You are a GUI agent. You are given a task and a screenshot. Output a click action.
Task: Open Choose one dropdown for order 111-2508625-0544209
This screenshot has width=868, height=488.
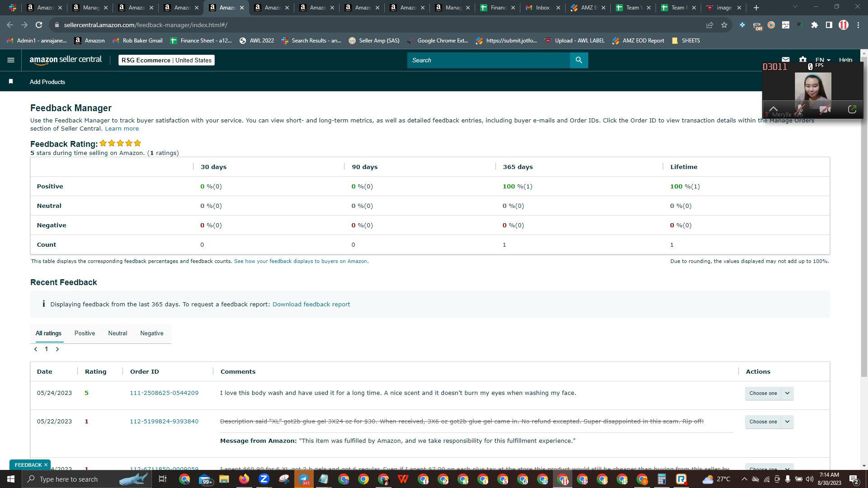coord(769,393)
